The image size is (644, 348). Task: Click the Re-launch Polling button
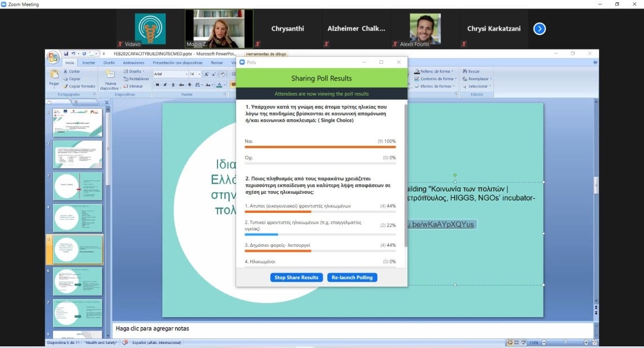pyautogui.click(x=352, y=277)
